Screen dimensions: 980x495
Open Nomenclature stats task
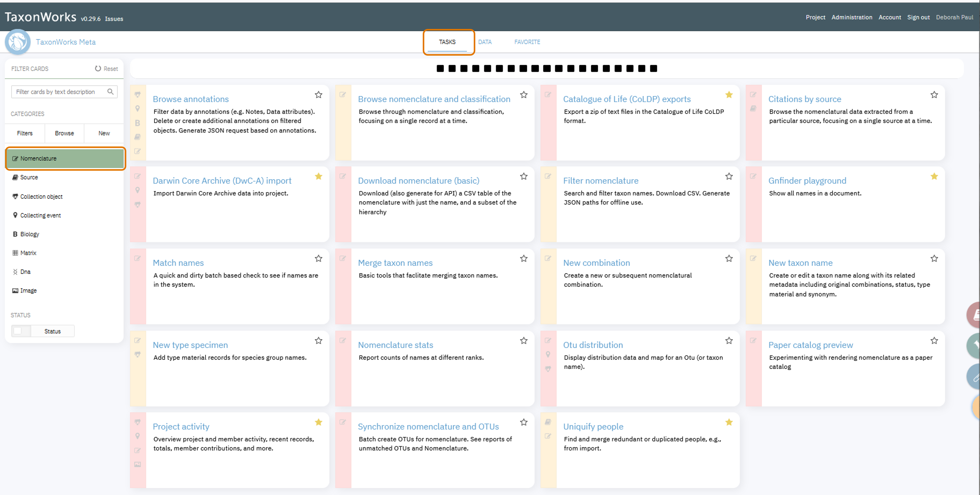(x=395, y=345)
